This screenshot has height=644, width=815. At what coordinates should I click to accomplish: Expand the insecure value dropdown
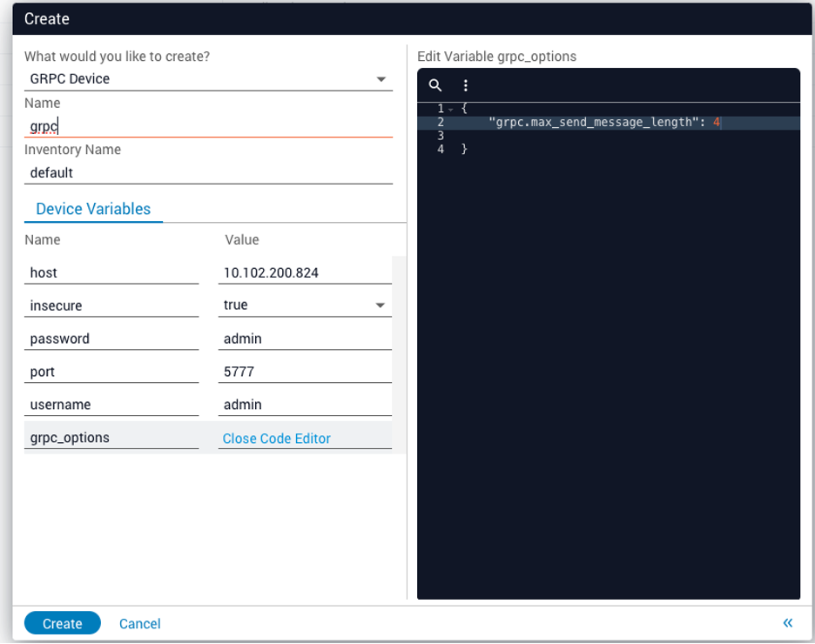tap(380, 305)
